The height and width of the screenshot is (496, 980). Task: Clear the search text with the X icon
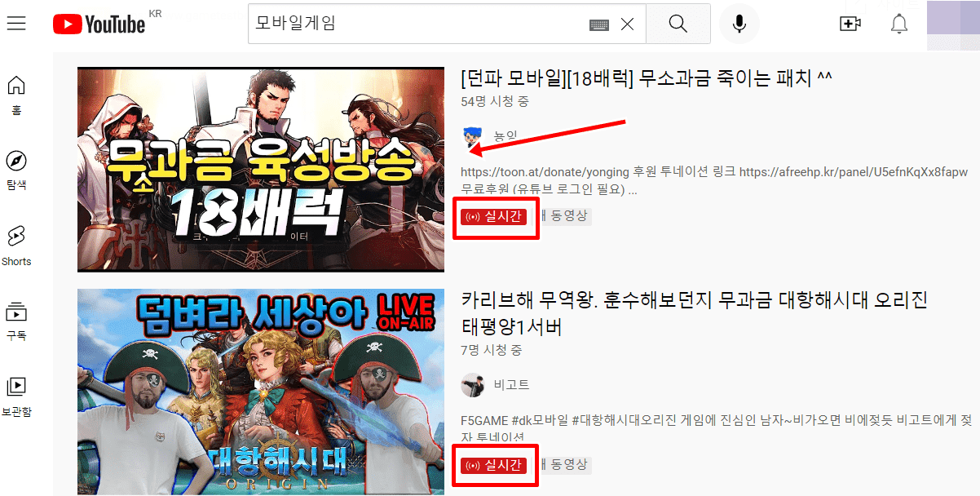tap(627, 24)
